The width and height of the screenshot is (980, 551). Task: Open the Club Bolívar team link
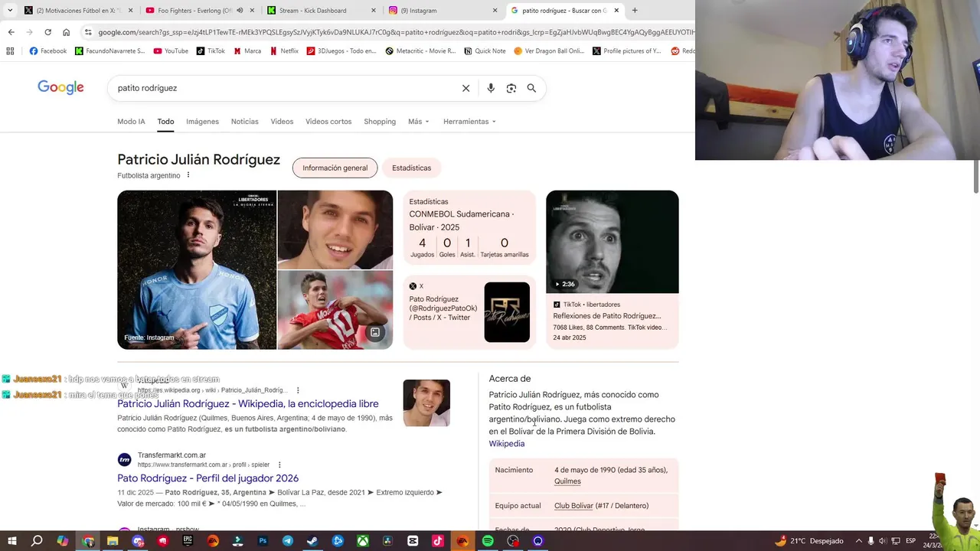click(x=573, y=506)
